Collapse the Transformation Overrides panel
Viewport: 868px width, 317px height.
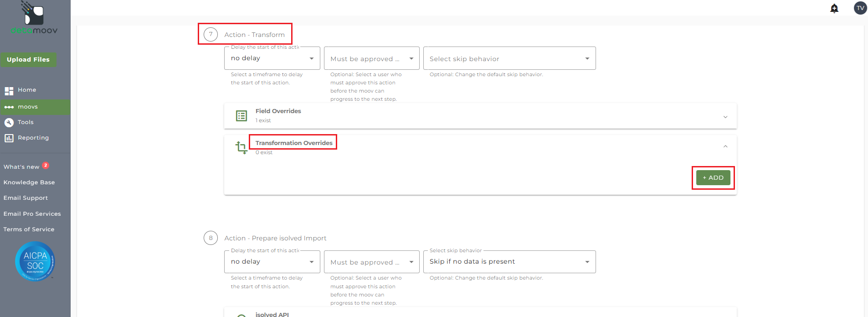(x=725, y=146)
